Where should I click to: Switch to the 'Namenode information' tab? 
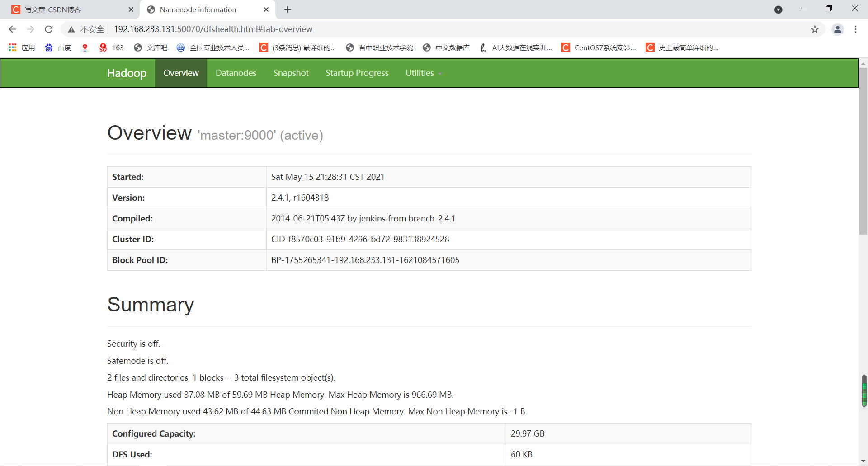[199, 9]
